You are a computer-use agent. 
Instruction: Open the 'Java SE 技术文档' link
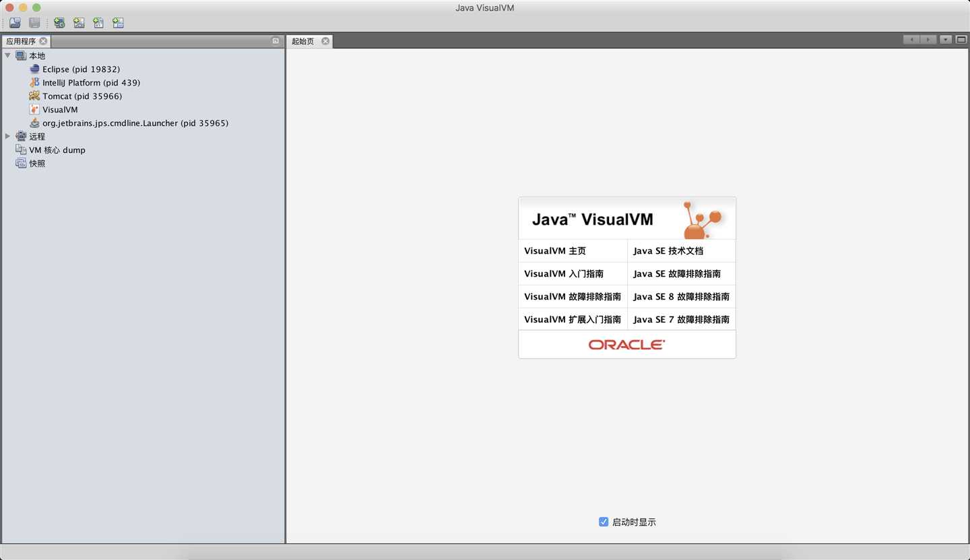pos(668,251)
